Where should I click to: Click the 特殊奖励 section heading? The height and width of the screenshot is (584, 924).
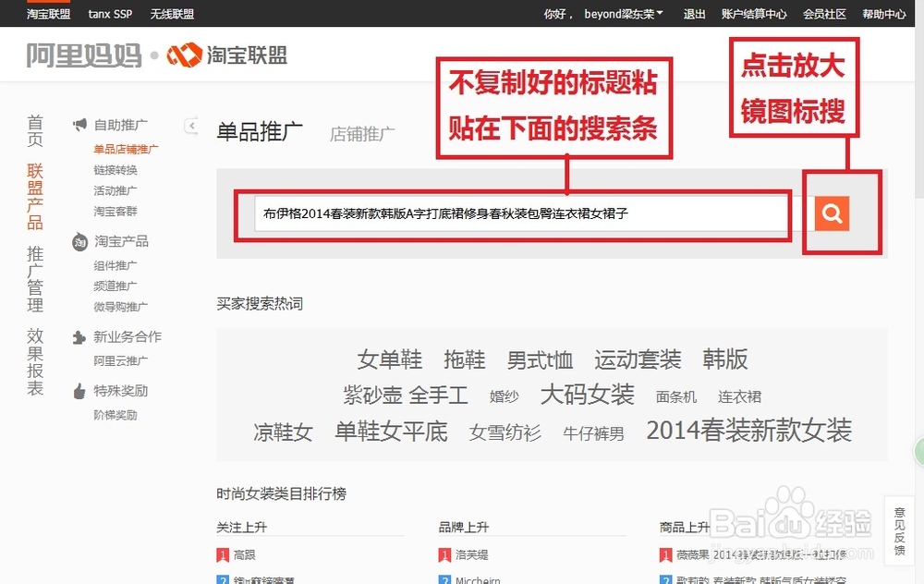point(121,391)
